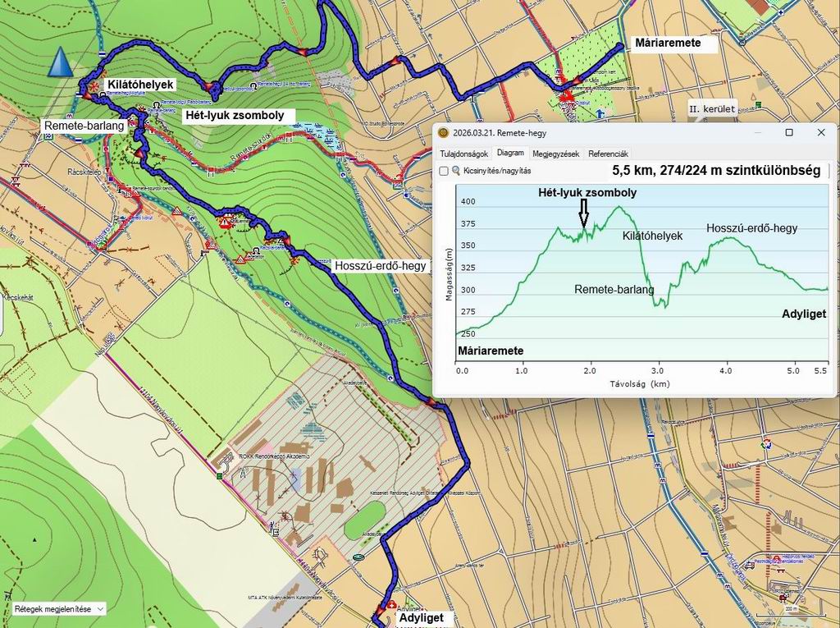Maximize the Remete-hegy track dialog
This screenshot has width=840, height=628.
coord(789,133)
